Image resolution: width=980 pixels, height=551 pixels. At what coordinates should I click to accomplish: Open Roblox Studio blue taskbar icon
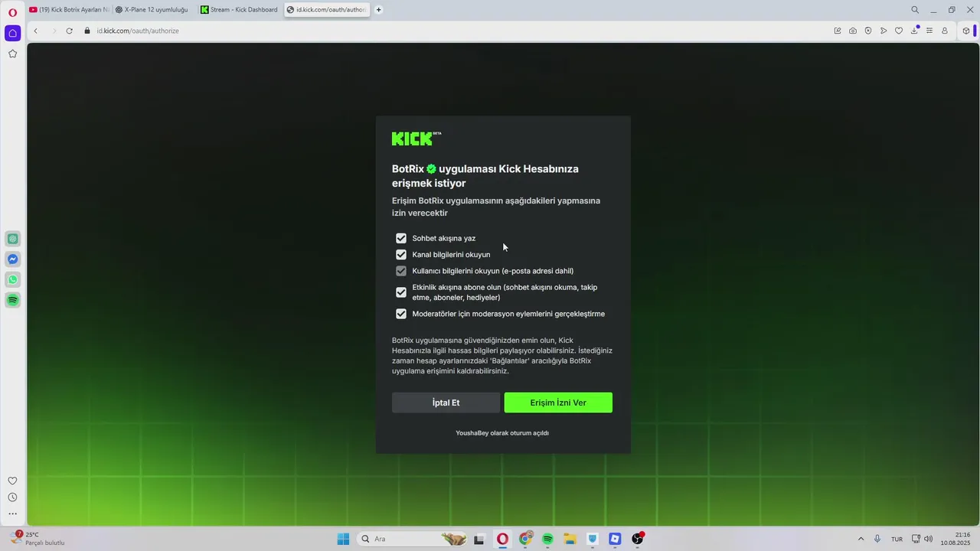point(615,539)
